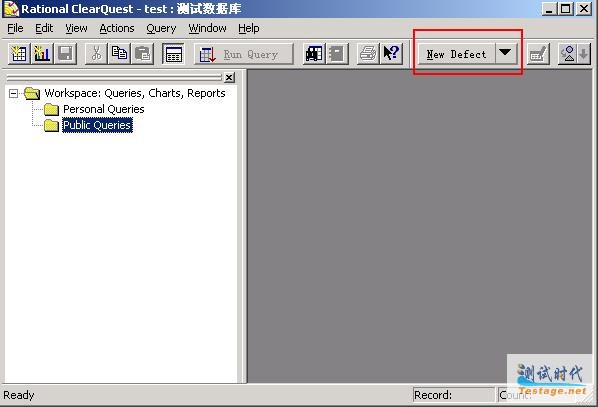Click the Run Query button

(244, 54)
